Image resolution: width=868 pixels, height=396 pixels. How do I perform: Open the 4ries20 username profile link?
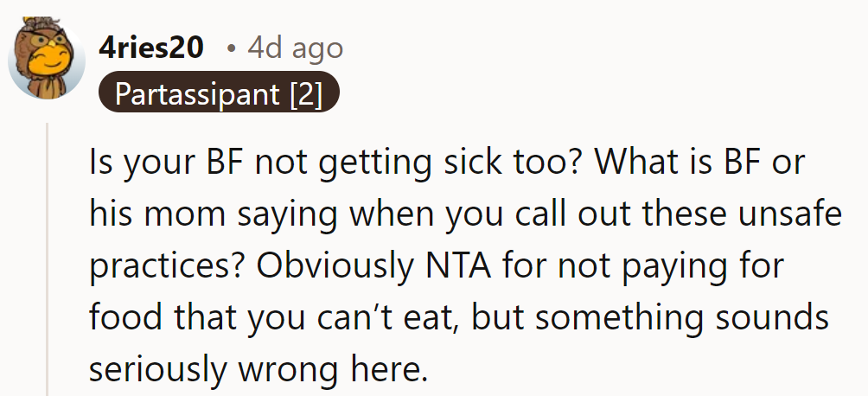point(150,48)
